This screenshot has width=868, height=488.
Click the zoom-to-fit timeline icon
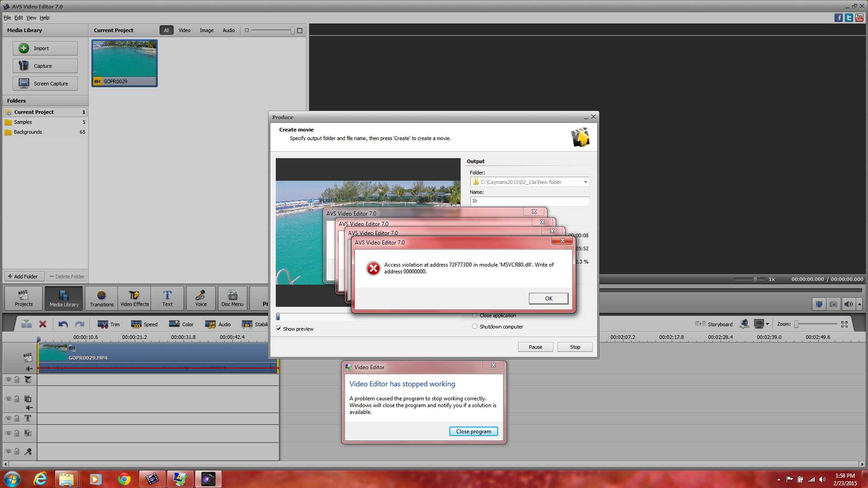point(844,324)
